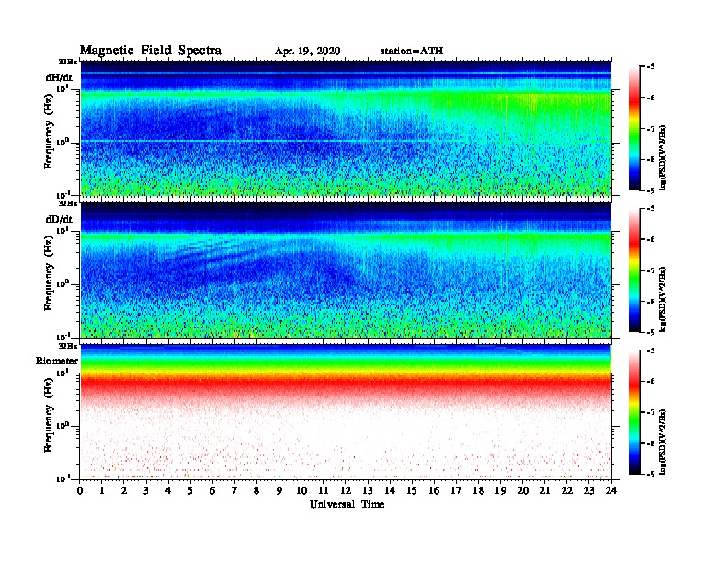Click hour "4" on the Universal Time axis
The image size is (728, 563).
click(x=168, y=490)
